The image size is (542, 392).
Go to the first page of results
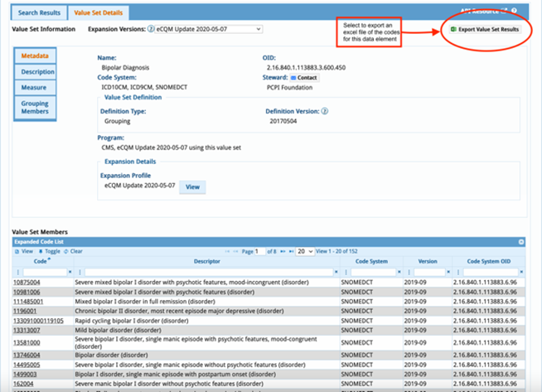pos(227,251)
